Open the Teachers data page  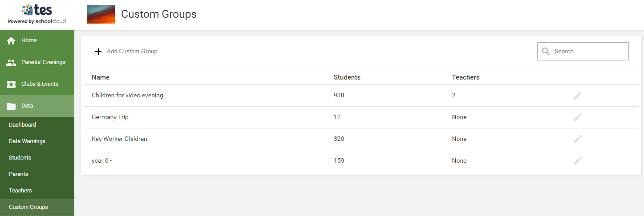point(20,191)
